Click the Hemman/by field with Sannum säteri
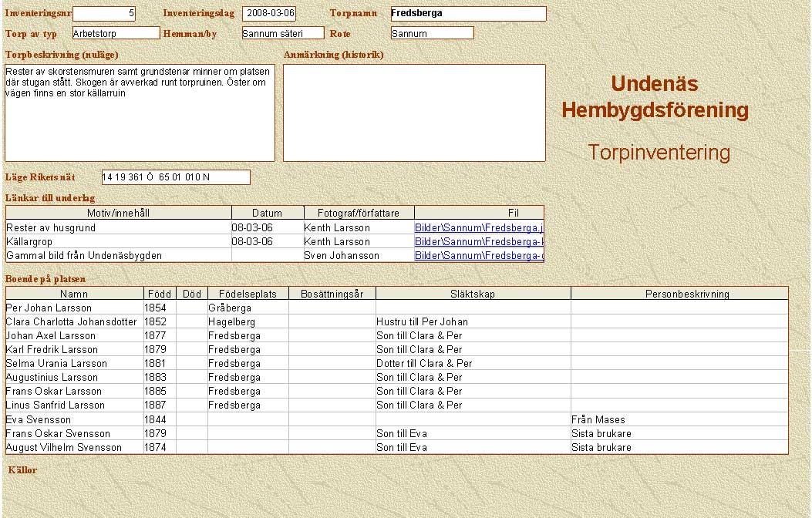This screenshot has width=812, height=518. pyautogui.click(x=282, y=33)
